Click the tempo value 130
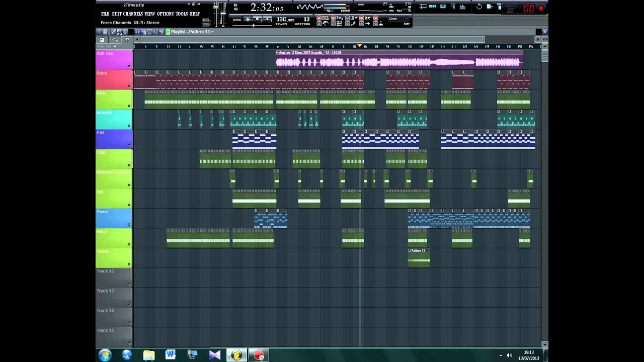This screenshot has height=362, width=644. click(x=285, y=19)
